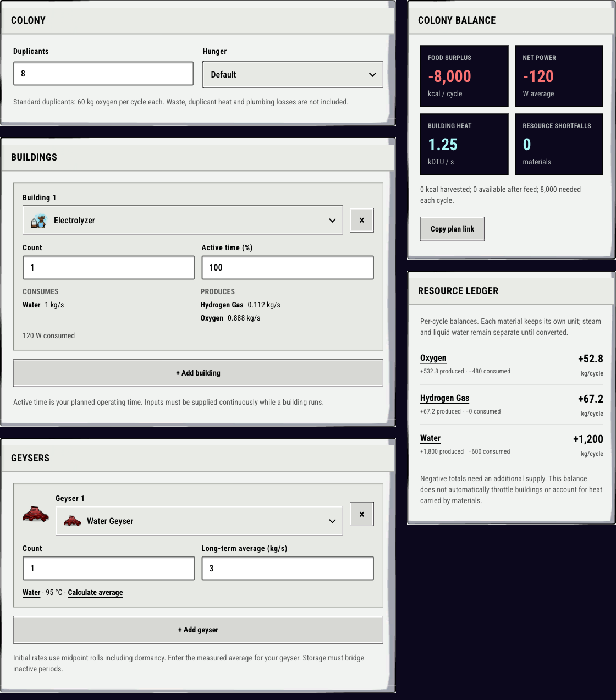Focus the Building 1 Count field

pos(108,268)
